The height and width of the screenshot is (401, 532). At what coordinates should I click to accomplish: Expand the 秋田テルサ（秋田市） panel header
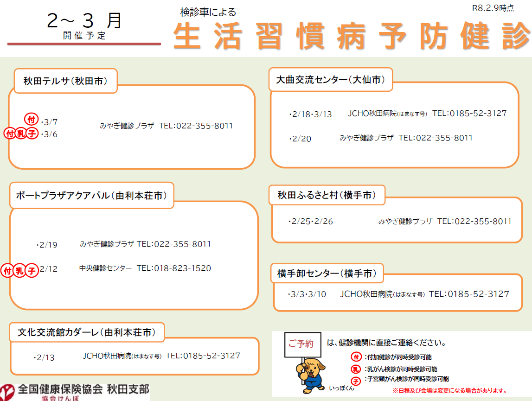click(x=65, y=80)
